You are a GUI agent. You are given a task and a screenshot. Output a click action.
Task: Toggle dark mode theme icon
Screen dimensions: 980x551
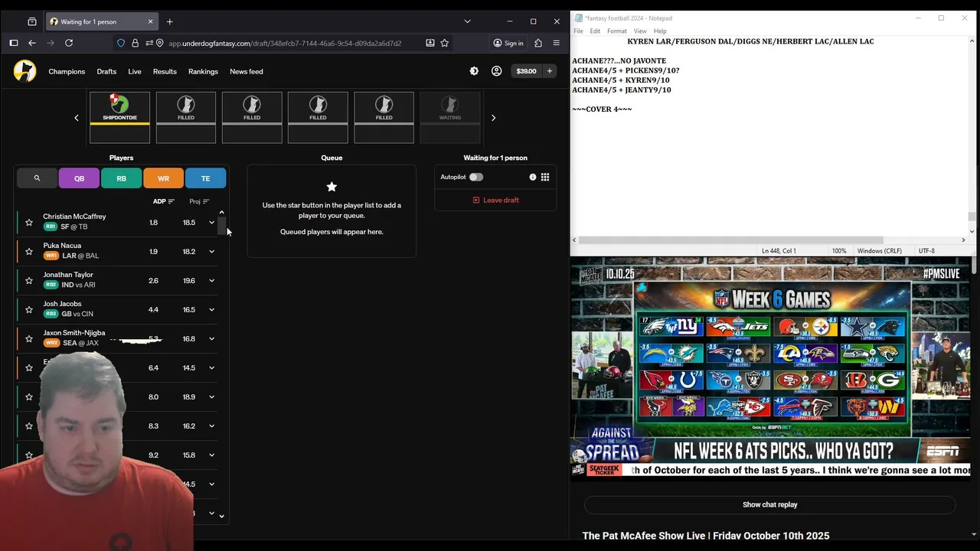pyautogui.click(x=474, y=71)
